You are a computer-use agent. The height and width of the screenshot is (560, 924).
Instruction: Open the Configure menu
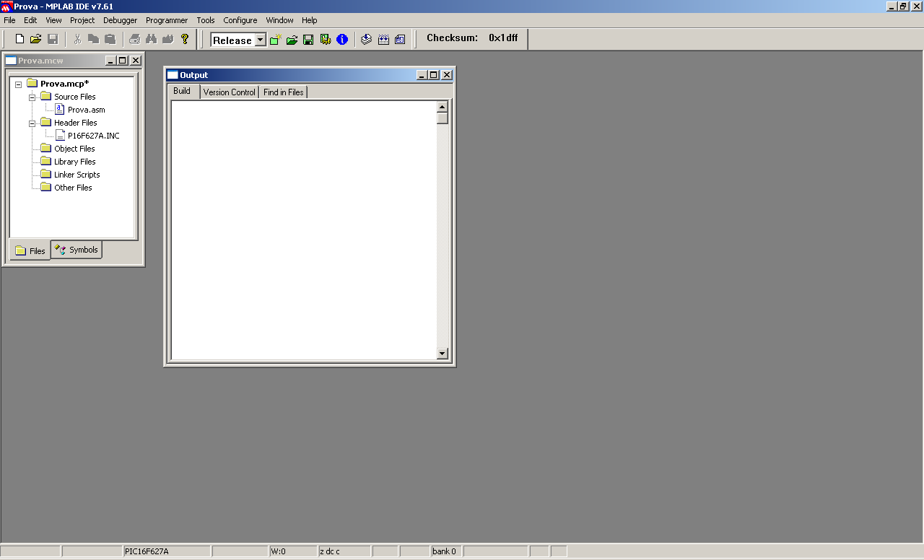240,20
